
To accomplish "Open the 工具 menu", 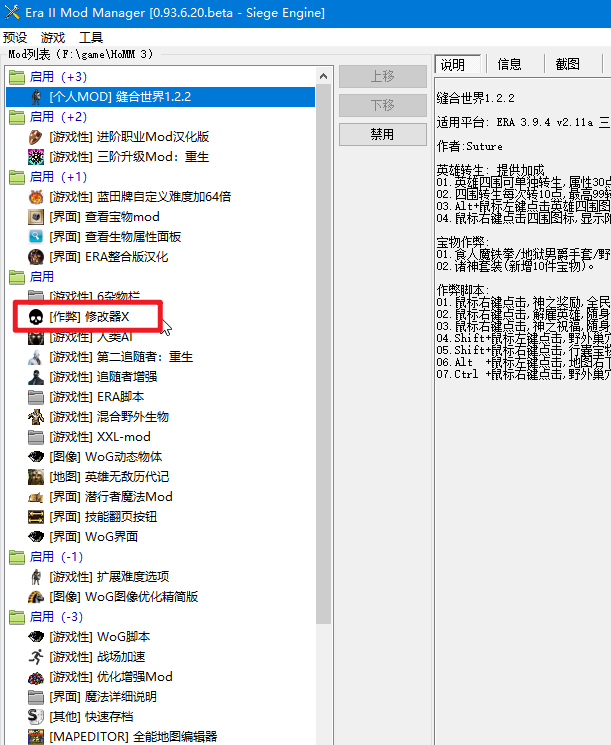I will [x=91, y=37].
